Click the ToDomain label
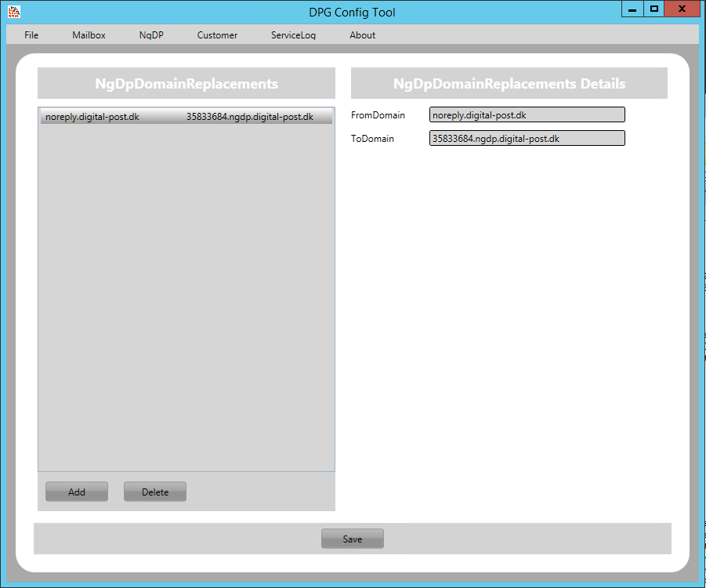This screenshot has width=706, height=588. 372,139
